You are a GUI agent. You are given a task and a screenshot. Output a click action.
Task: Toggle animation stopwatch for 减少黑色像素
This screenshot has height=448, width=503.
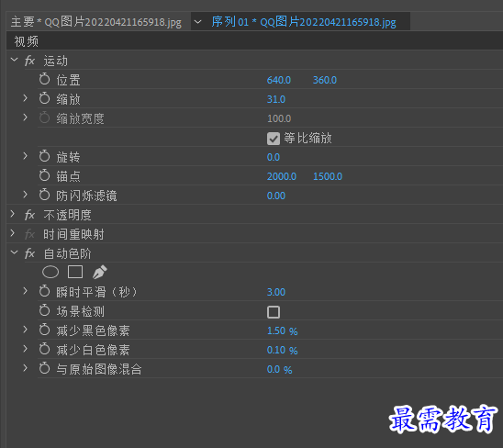[x=44, y=330]
